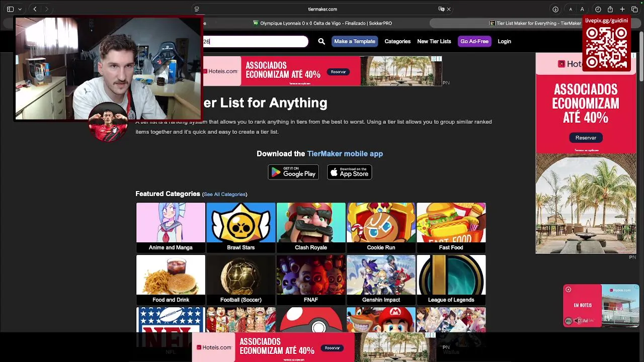Open the Clash Royale category

click(311, 227)
